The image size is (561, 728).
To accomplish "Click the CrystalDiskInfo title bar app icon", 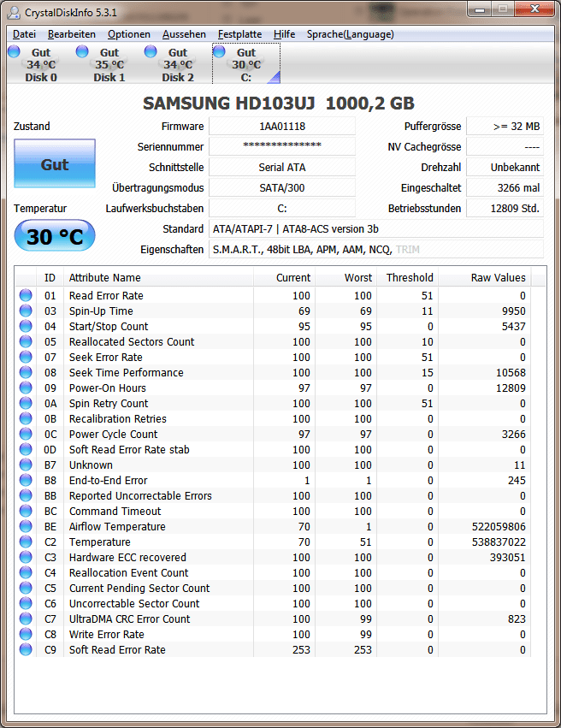I will [14, 12].
